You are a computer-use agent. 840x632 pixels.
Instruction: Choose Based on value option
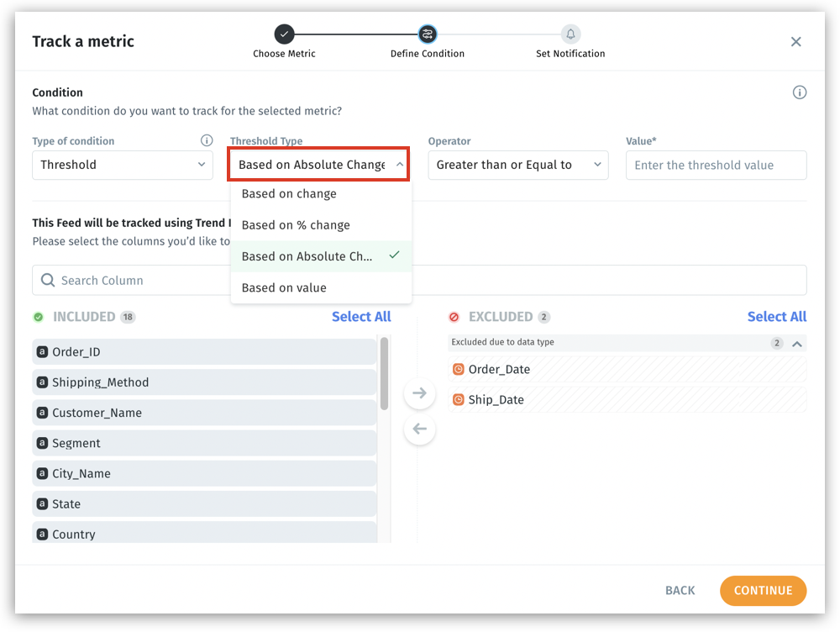pos(284,287)
